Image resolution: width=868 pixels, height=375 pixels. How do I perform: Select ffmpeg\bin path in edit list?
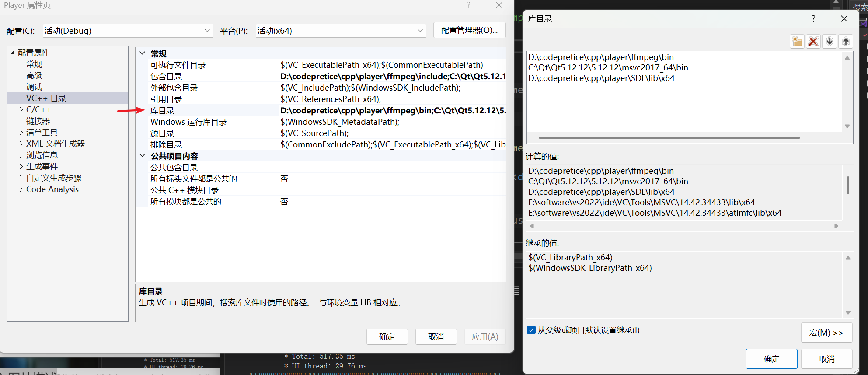pos(601,57)
